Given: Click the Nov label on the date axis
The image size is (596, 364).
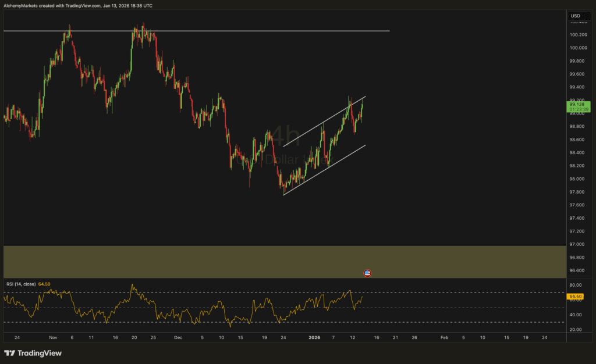Looking at the screenshot, I should point(52,337).
